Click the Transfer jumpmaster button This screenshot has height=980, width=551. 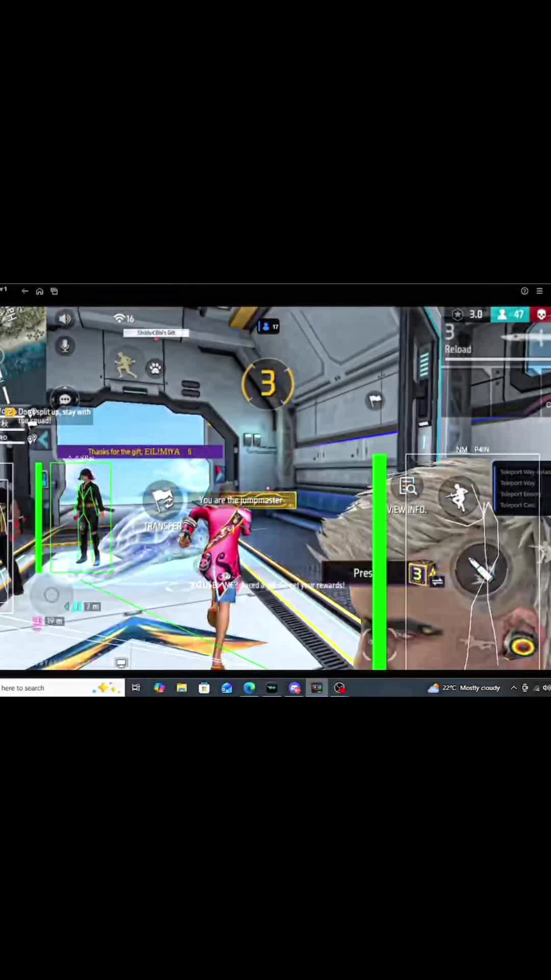pyautogui.click(x=163, y=507)
